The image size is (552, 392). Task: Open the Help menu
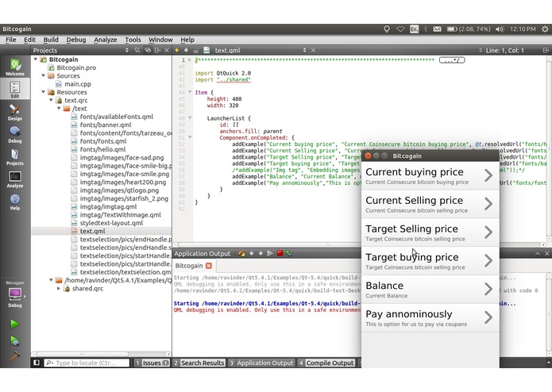tap(187, 40)
